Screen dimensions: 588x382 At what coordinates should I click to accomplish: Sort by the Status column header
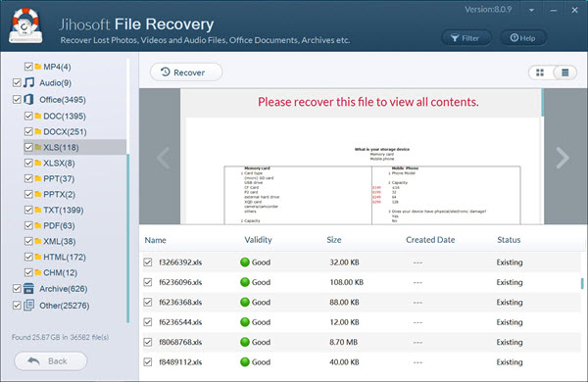click(x=509, y=240)
